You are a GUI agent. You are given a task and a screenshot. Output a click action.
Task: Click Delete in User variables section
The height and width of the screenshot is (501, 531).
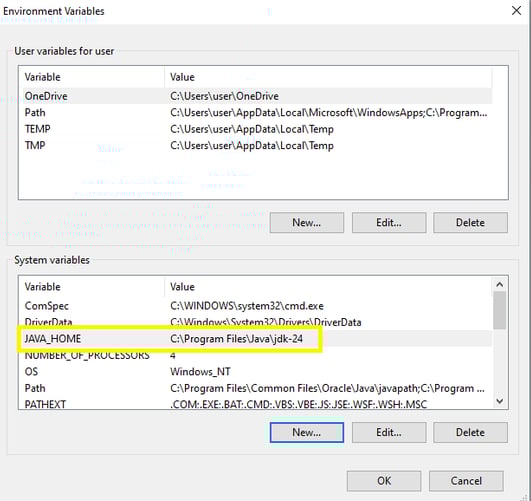470,223
